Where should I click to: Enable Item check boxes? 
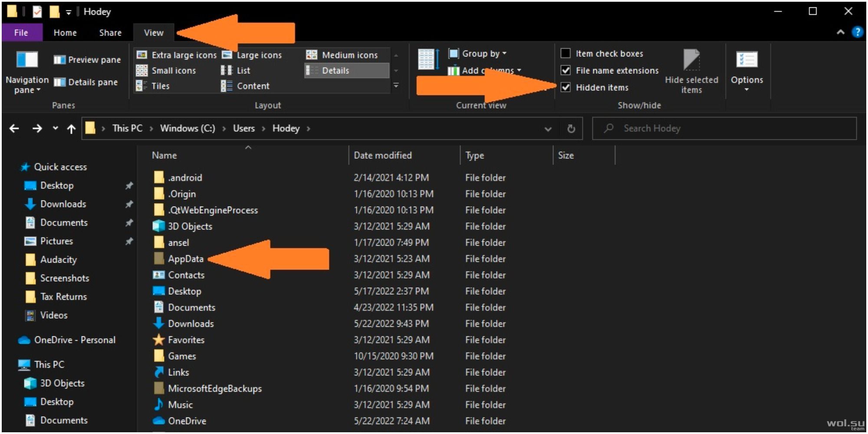[x=566, y=53]
